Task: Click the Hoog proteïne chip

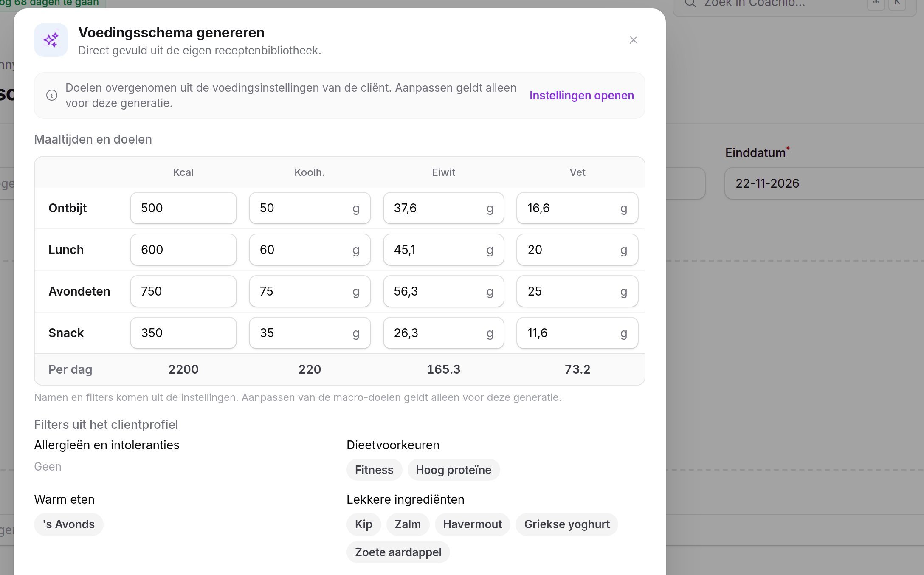Action: click(x=454, y=470)
